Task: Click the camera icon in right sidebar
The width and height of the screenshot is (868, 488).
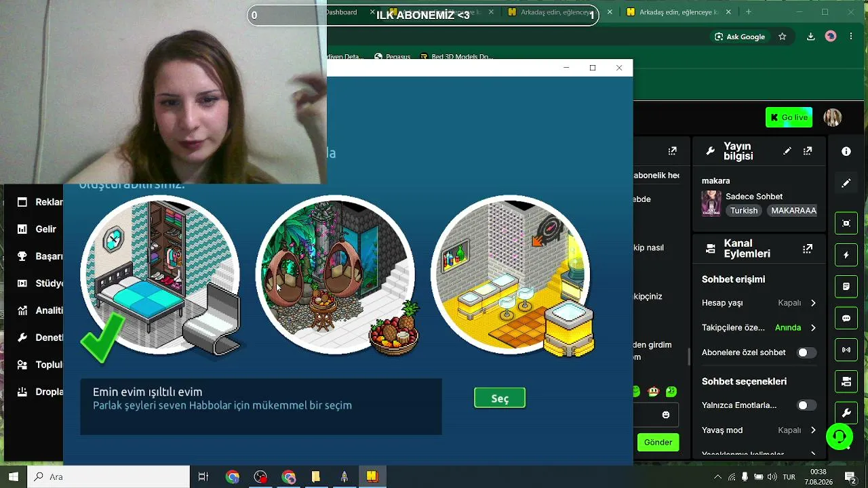Action: (x=846, y=382)
